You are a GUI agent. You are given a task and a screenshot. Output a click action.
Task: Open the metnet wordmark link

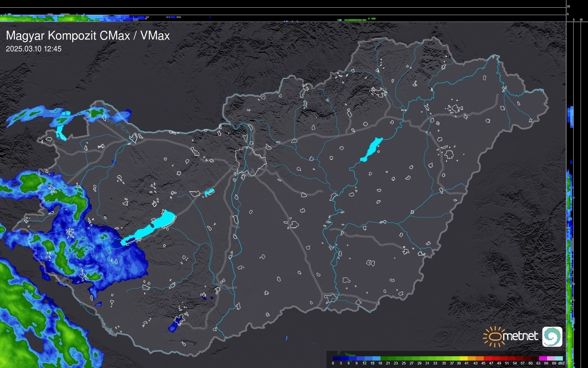(x=521, y=336)
